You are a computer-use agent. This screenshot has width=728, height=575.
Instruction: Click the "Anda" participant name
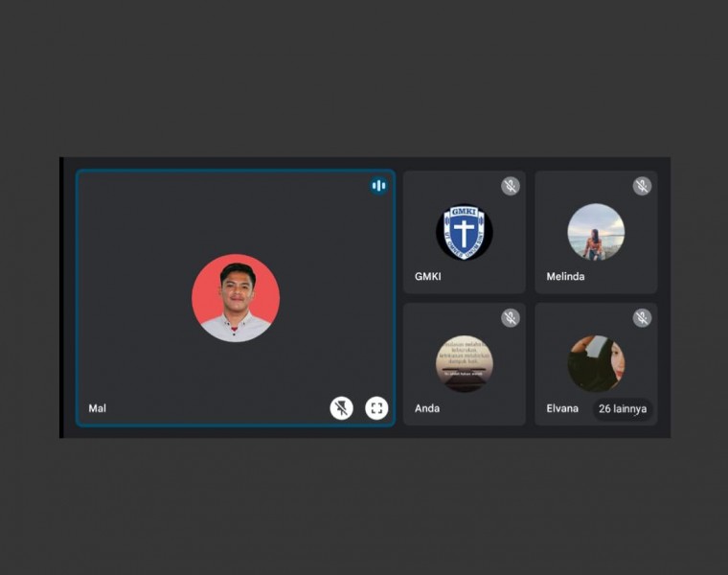tap(427, 408)
